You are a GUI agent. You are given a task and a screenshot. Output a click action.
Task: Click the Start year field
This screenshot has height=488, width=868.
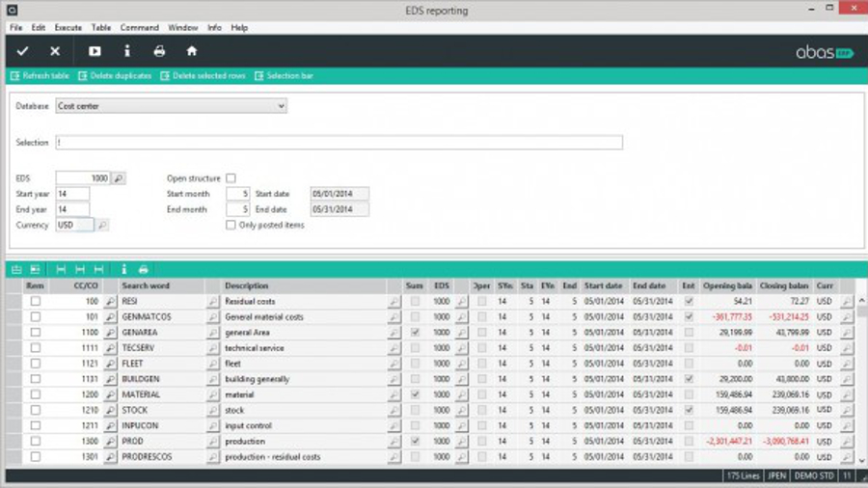72,194
